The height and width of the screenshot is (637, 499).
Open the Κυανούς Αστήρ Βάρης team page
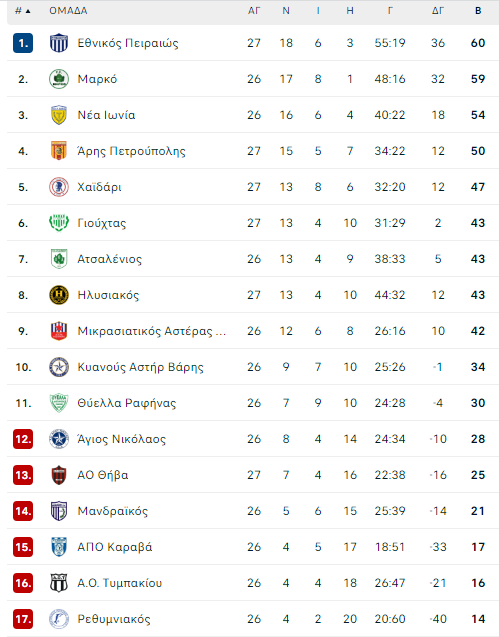pyautogui.click(x=141, y=367)
